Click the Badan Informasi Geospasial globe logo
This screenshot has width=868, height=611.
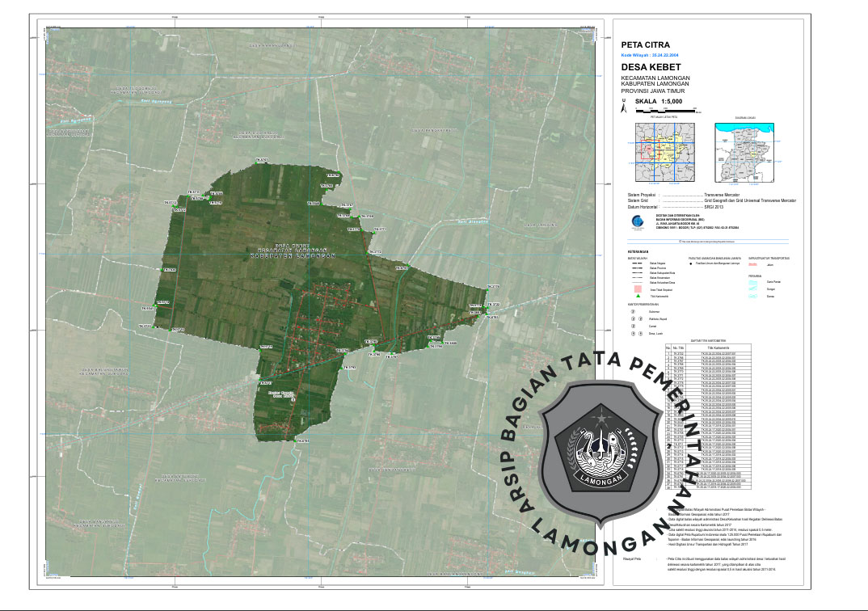[637, 222]
